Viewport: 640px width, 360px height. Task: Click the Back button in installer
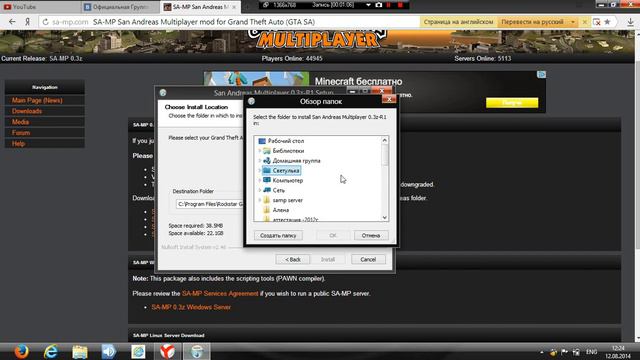tap(292, 259)
